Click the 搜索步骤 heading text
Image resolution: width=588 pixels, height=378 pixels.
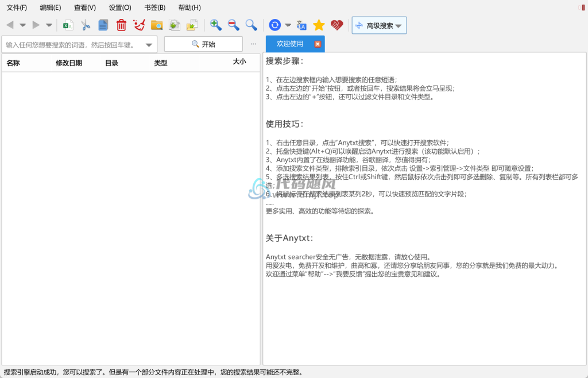coord(285,61)
